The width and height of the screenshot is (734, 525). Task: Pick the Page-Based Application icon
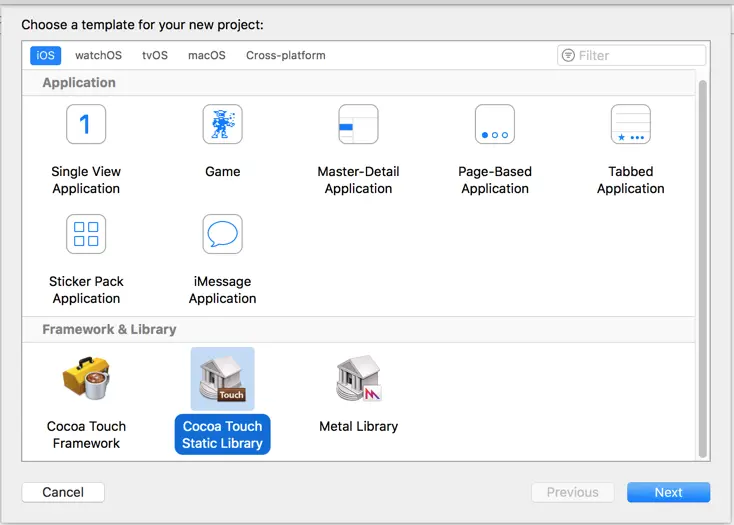click(x=495, y=124)
